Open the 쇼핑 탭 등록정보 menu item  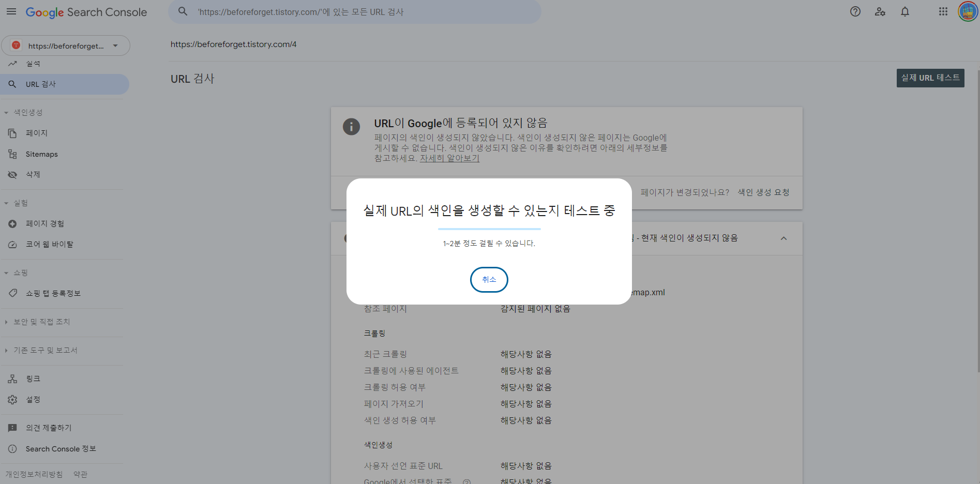point(65,293)
